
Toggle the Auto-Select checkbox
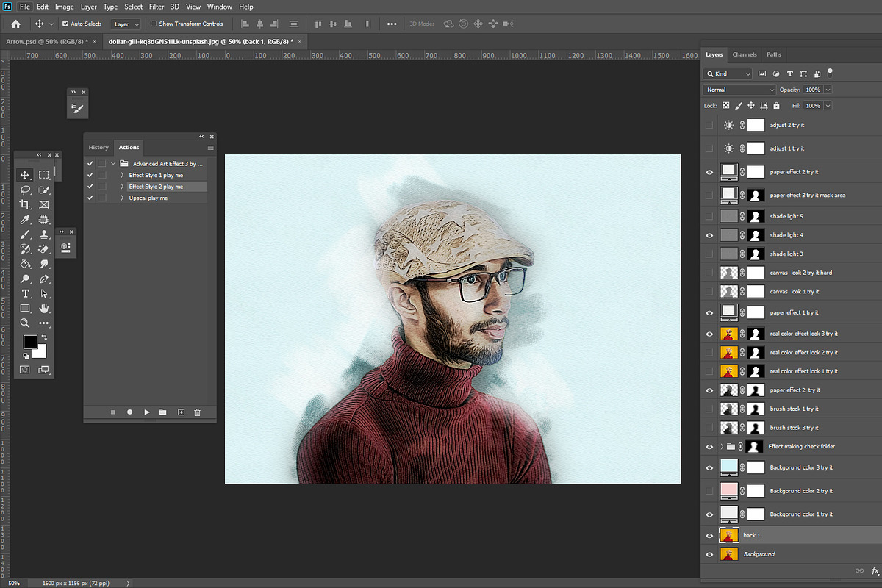pyautogui.click(x=65, y=24)
